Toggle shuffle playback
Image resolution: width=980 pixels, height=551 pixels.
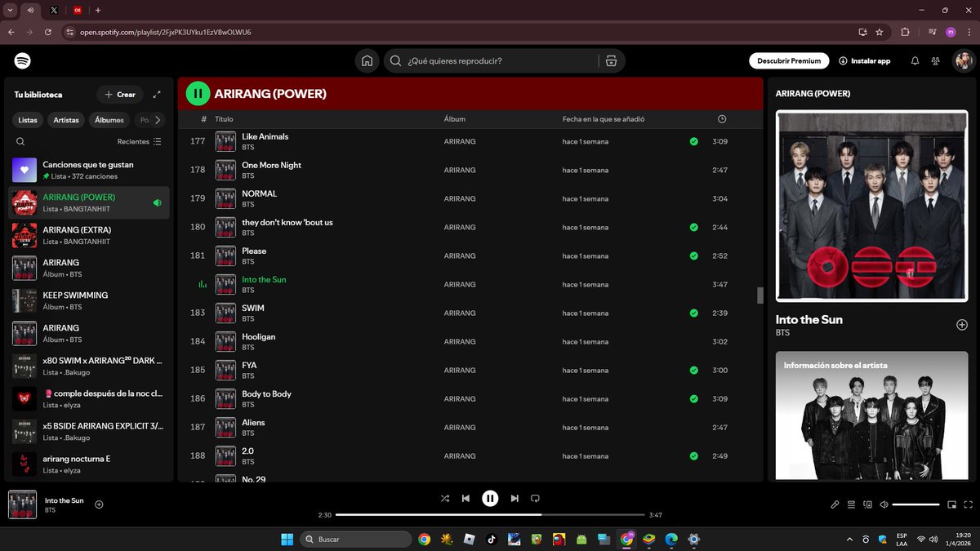(444, 498)
